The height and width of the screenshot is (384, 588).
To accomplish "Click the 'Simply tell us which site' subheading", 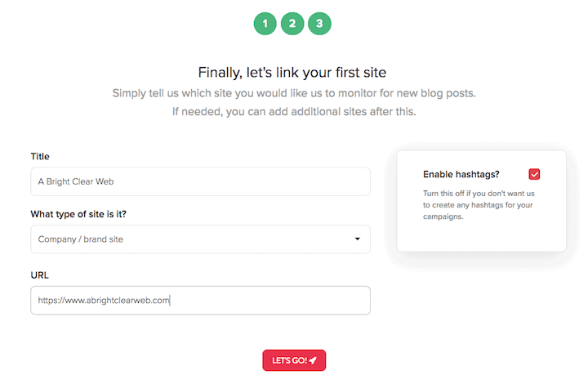I will (x=293, y=93).
